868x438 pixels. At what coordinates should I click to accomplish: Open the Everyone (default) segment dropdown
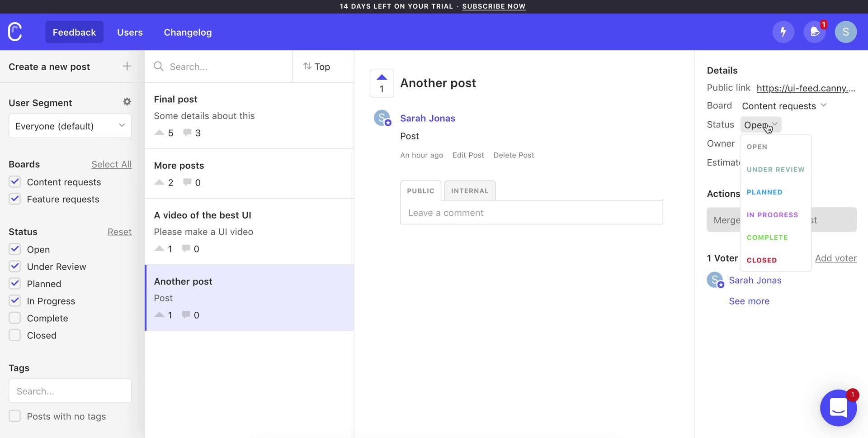70,126
